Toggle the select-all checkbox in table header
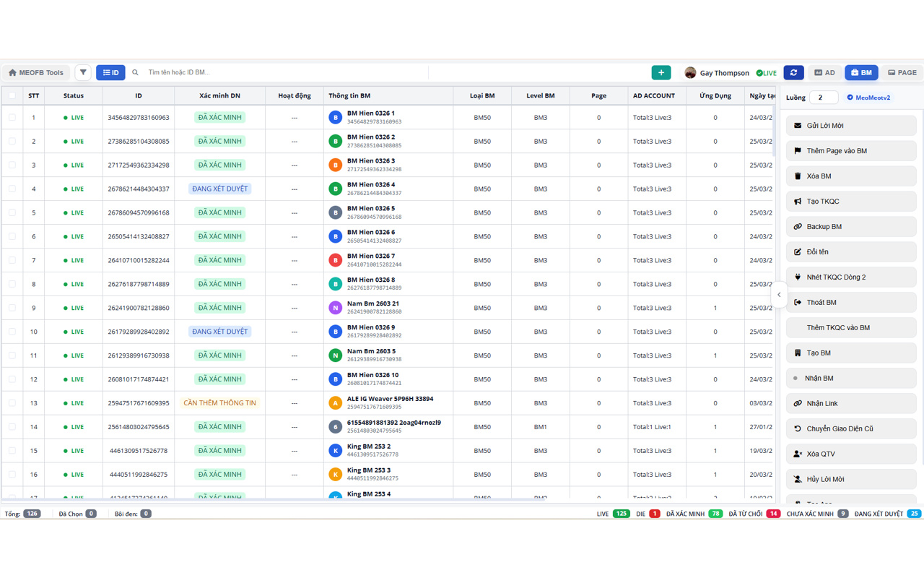The image size is (924, 578). tap(12, 95)
